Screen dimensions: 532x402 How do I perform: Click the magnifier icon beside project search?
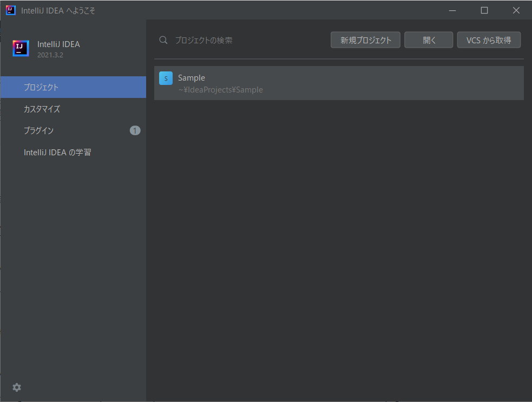163,40
